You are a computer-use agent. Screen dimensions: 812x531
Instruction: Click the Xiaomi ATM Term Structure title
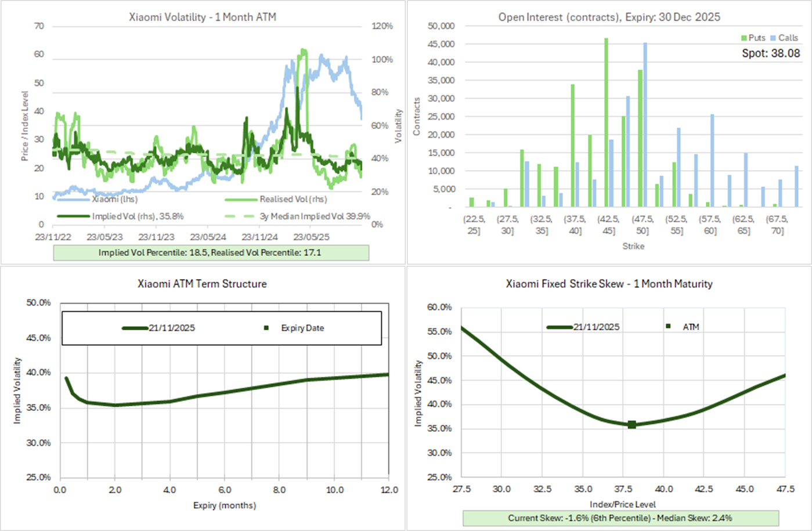(202, 284)
